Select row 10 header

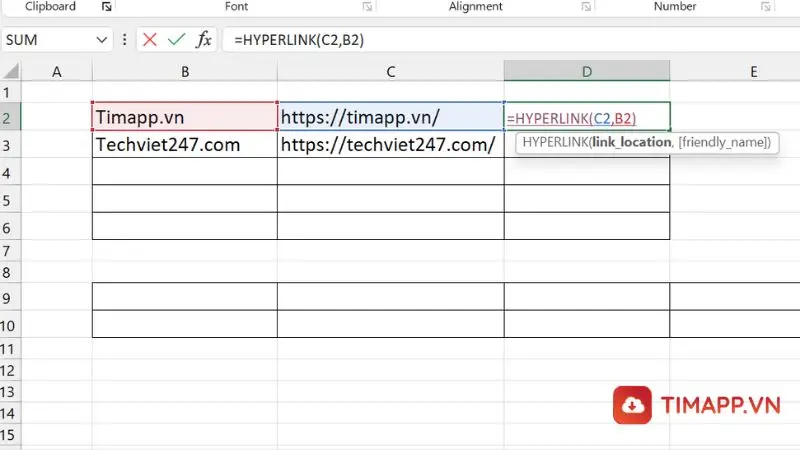tap(10, 325)
